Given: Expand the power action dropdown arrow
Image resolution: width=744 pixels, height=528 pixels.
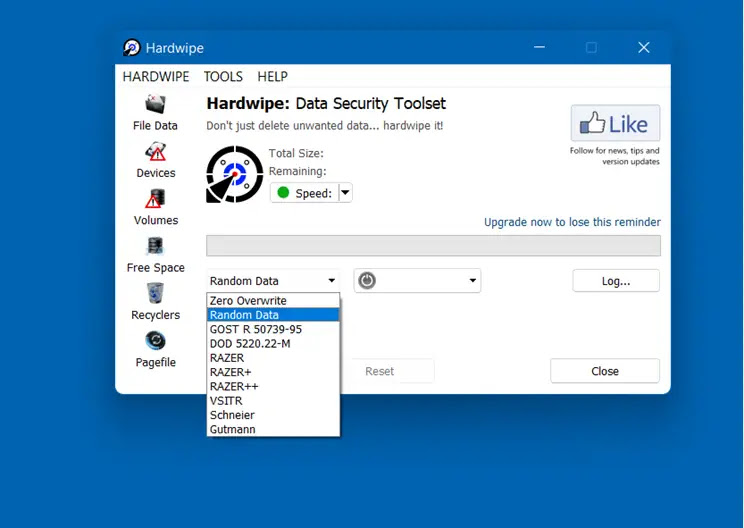Looking at the screenshot, I should [x=473, y=280].
